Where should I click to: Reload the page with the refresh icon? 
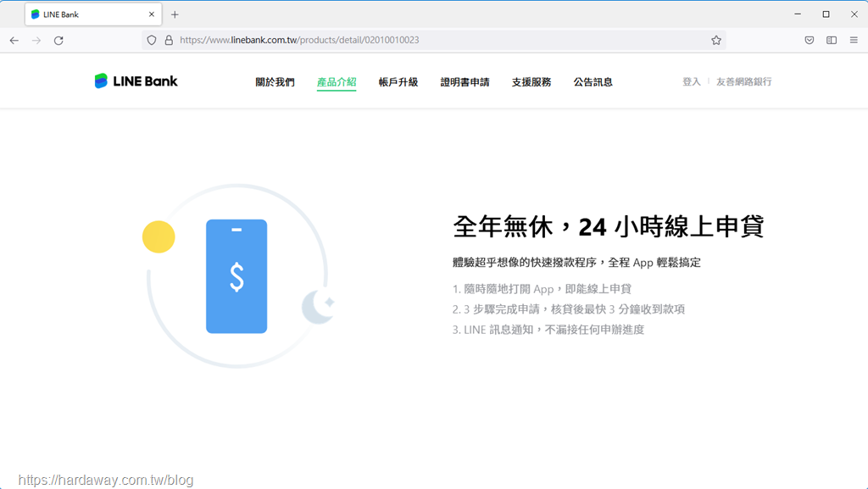click(58, 41)
